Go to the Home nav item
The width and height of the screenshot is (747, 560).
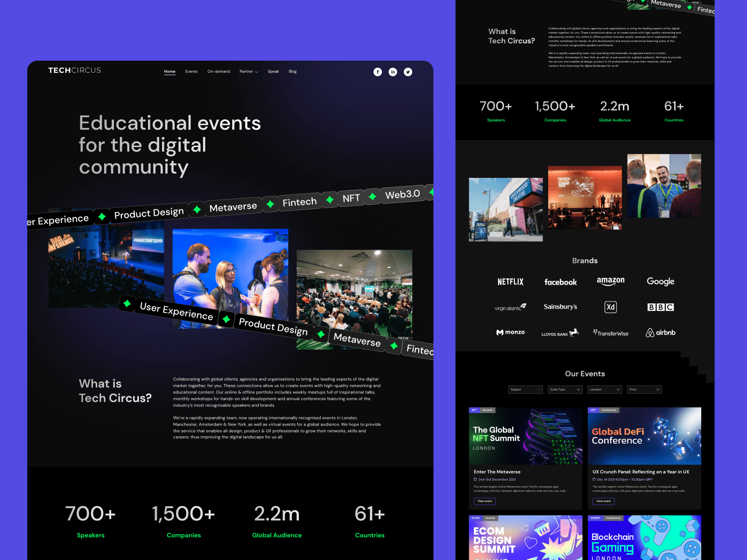coord(169,72)
